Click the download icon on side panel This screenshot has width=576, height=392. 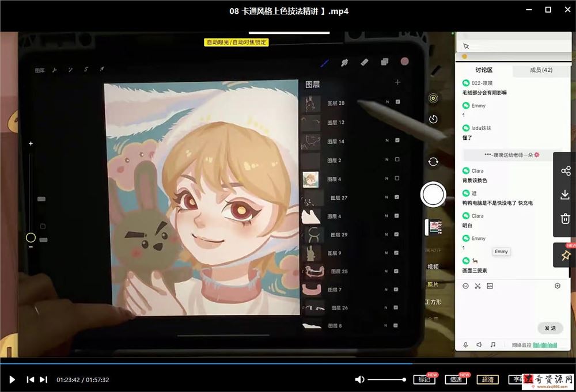(x=565, y=195)
